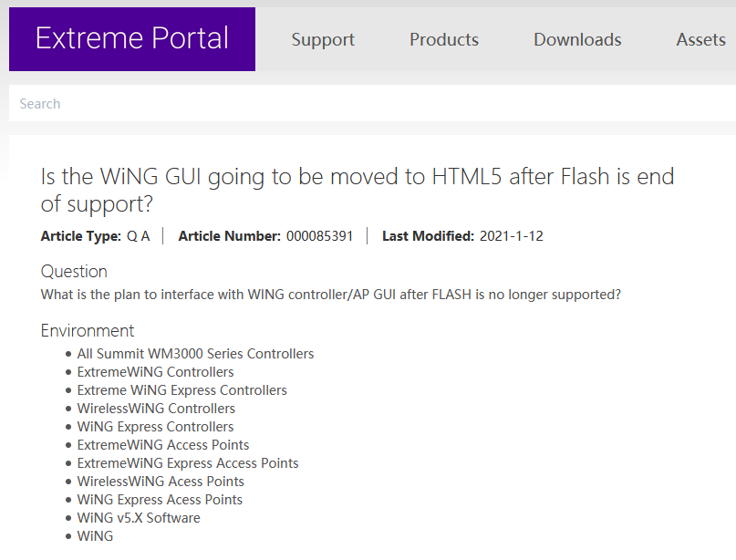Select the Assets menu item
The height and width of the screenshot is (560, 736).
click(x=700, y=40)
